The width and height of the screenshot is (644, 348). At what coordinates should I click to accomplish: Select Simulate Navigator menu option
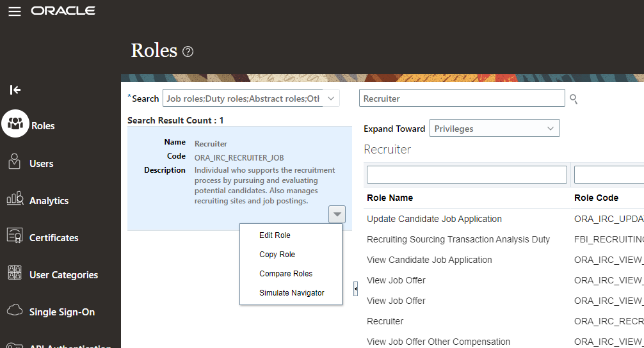(291, 293)
